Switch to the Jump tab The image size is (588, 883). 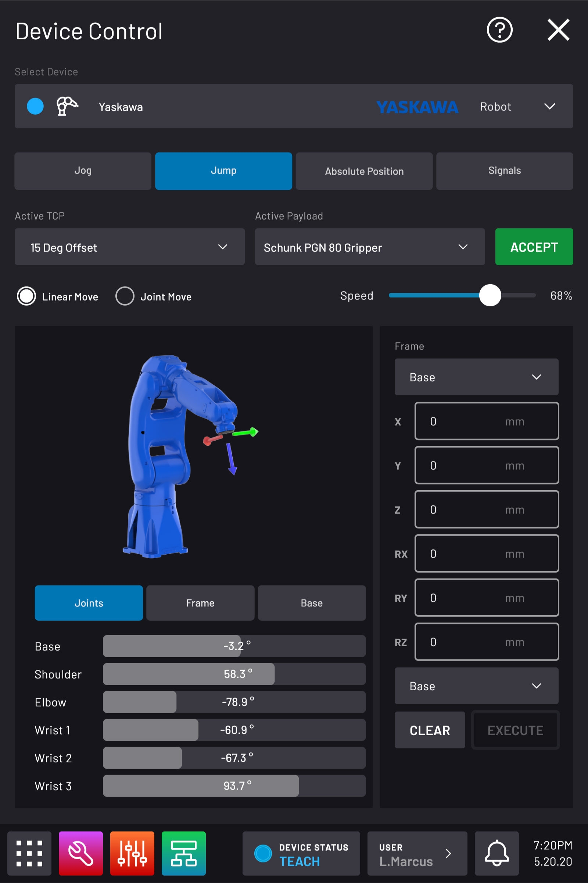(x=223, y=171)
